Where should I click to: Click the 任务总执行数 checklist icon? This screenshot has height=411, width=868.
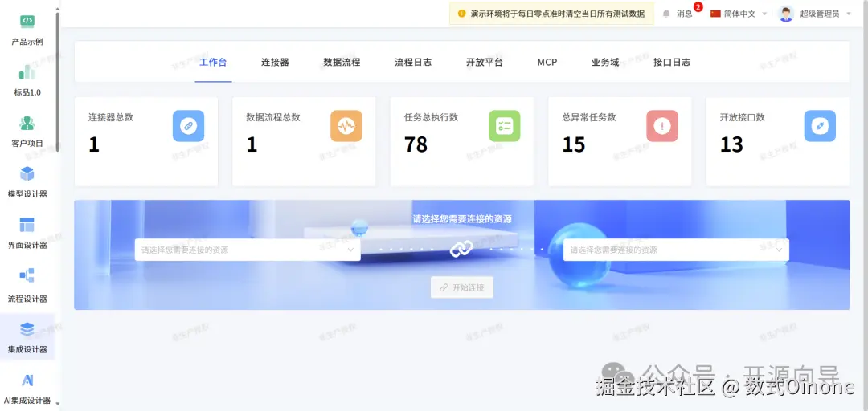(504, 126)
